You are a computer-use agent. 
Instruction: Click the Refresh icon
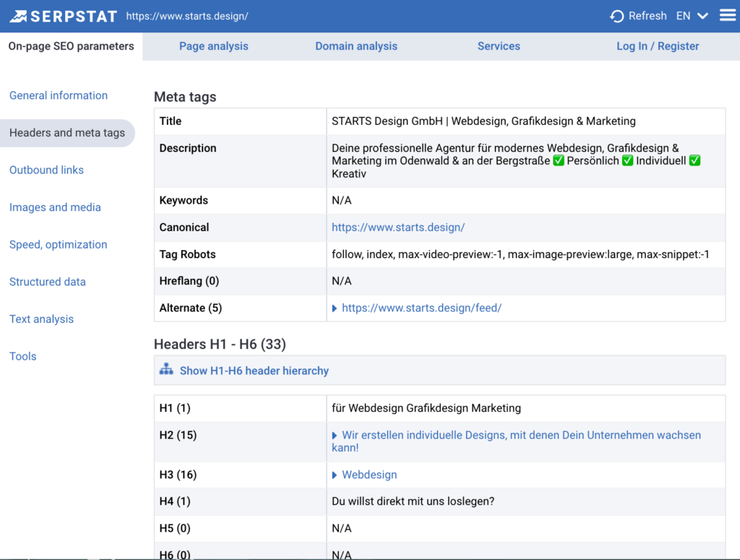[x=616, y=15]
